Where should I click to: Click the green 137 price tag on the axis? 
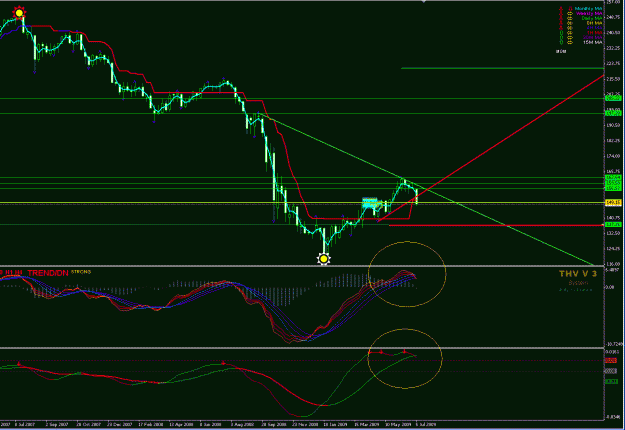point(613,224)
